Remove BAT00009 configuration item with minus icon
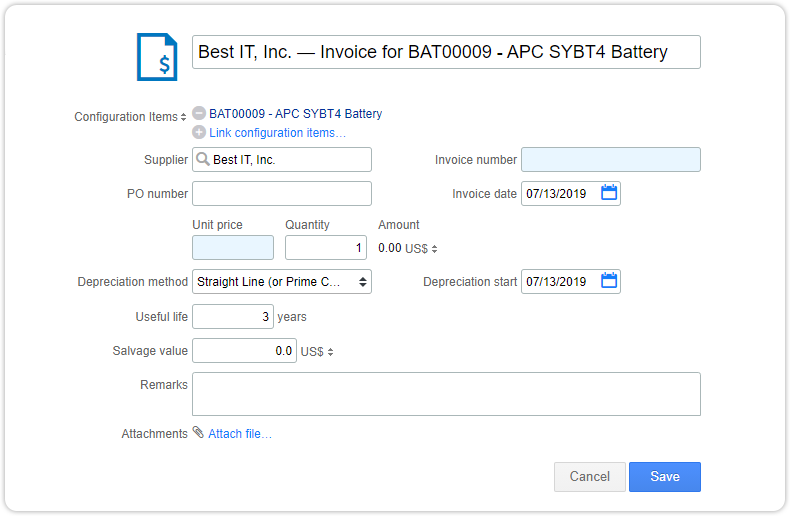The width and height of the screenshot is (790, 516). [199, 113]
